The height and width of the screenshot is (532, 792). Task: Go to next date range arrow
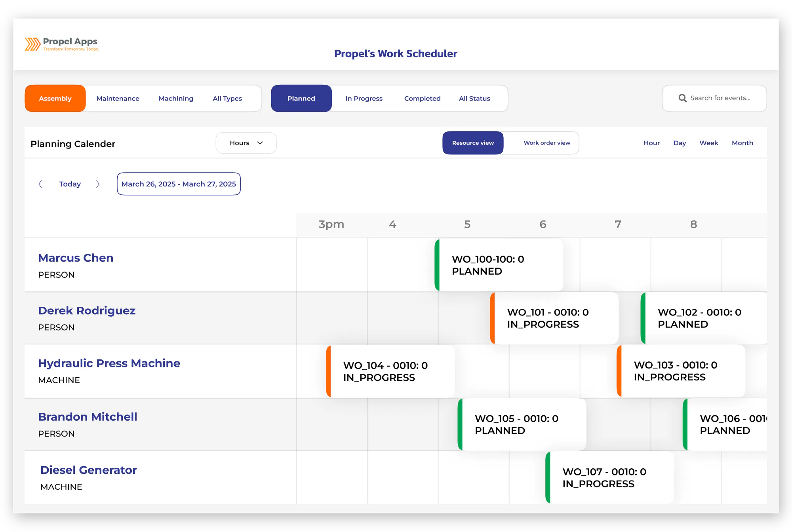coord(98,184)
